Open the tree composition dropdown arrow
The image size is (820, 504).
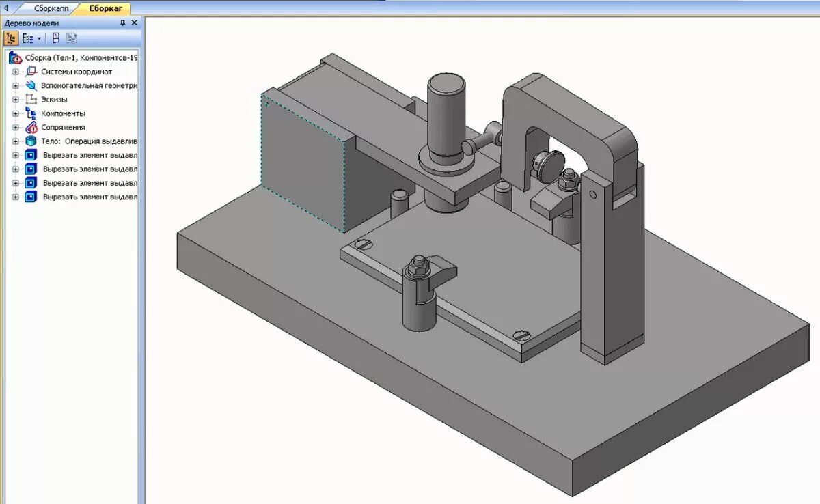[39, 38]
